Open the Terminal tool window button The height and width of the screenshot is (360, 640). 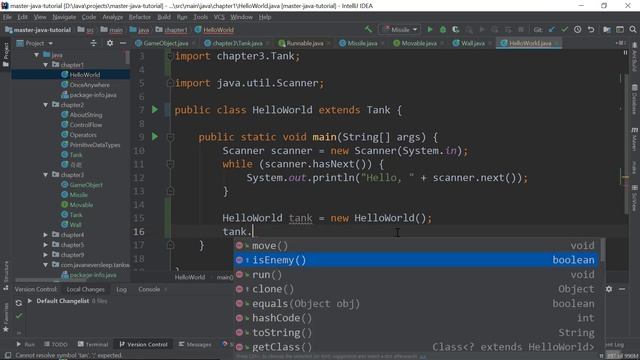pos(93,344)
